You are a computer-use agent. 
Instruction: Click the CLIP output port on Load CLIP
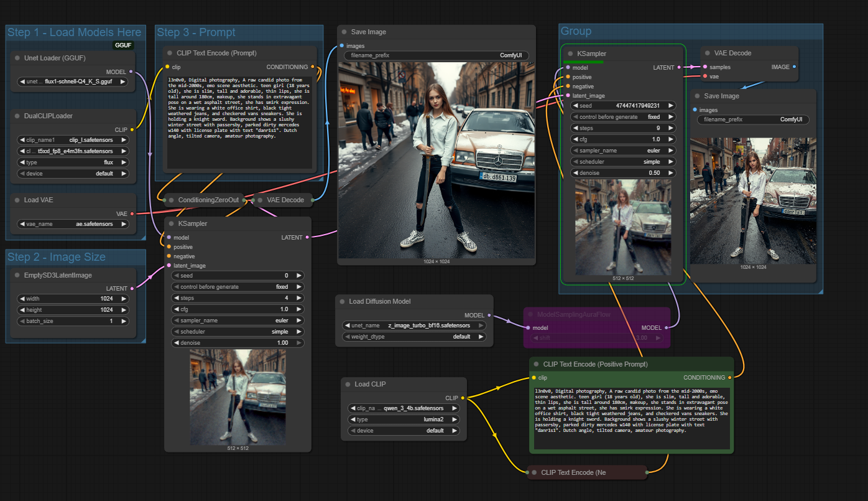[x=463, y=398]
